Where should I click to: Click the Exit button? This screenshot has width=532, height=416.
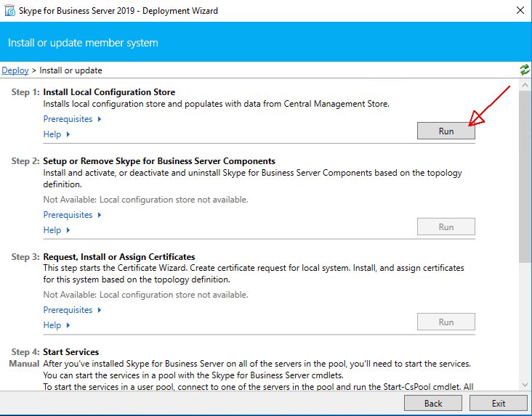coord(498,403)
